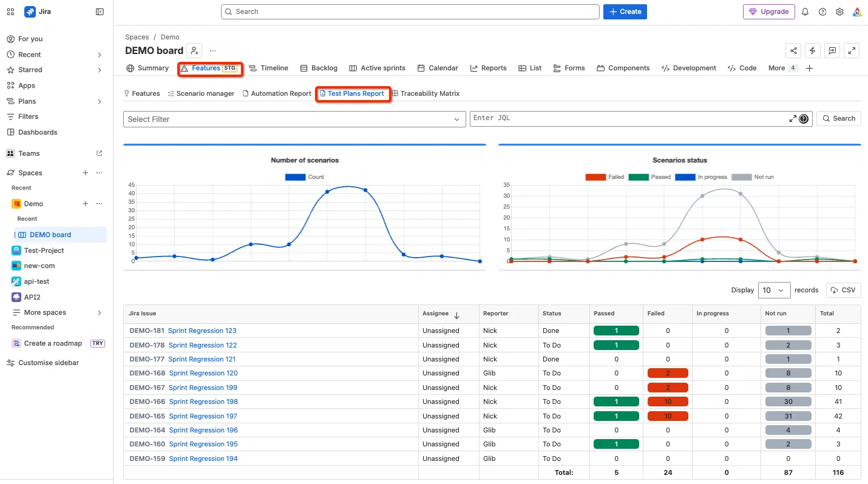Open the Backlog tab
The image size is (868, 484).
319,68
